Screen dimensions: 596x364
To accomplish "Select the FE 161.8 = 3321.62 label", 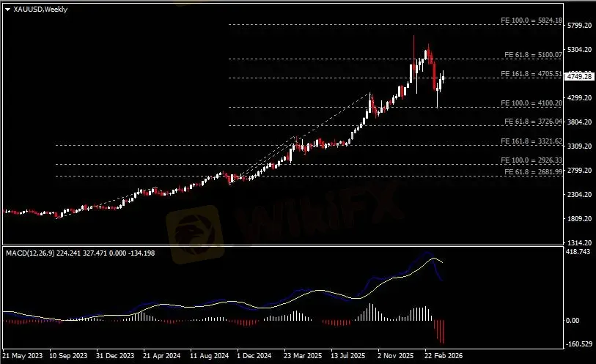I will click(531, 141).
